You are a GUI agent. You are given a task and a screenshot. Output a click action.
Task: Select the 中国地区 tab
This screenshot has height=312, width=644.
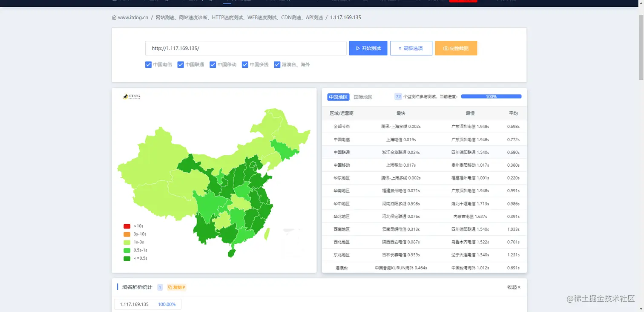click(x=338, y=97)
